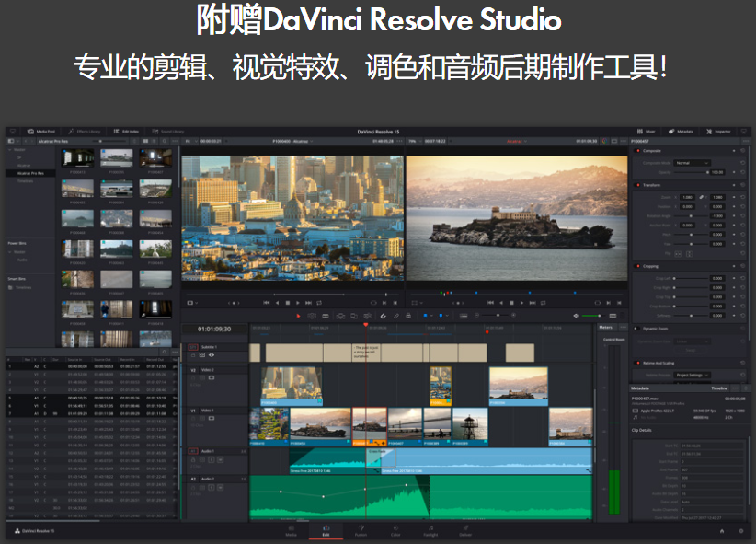
Task: Toggle the linked selection chain icon
Action: 395,316
